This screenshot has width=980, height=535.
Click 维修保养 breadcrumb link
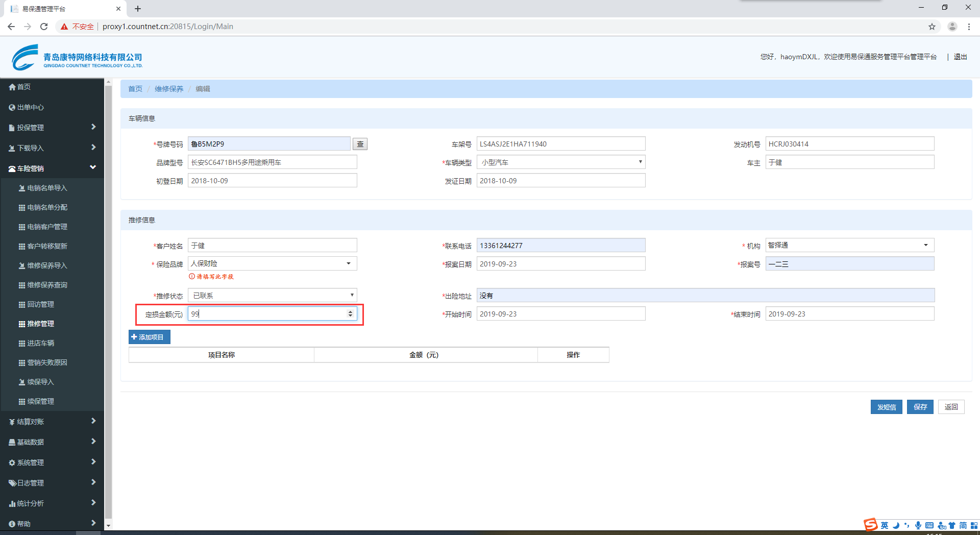pos(169,89)
